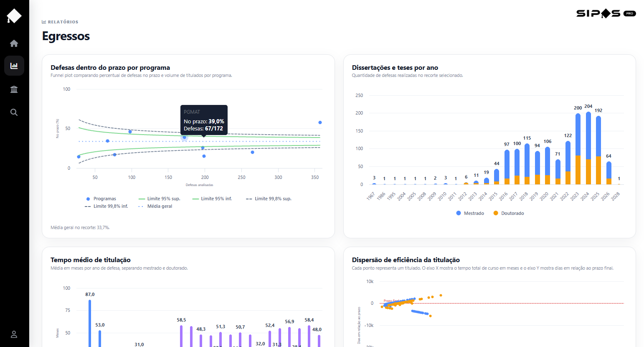Viewport: 644px width, 347px height.
Task: Toggle the Média geral legend series
Action: pyautogui.click(x=155, y=206)
